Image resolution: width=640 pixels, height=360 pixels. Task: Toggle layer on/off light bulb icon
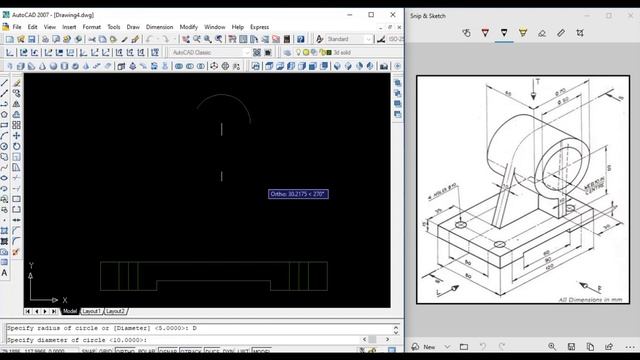pos(298,53)
